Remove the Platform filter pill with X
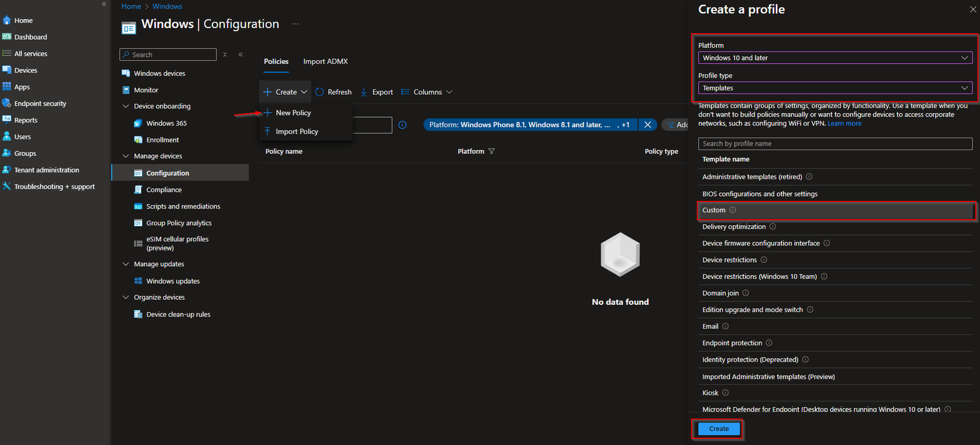980x445 pixels. pos(647,125)
